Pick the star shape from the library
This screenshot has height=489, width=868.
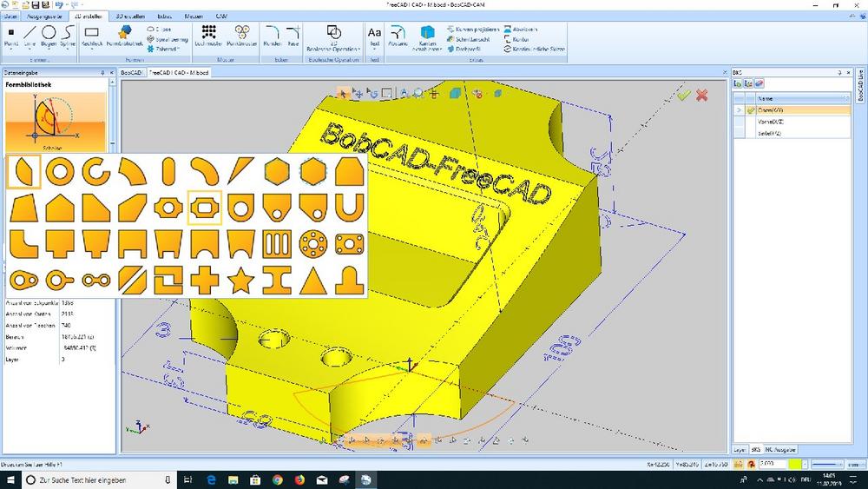point(239,280)
